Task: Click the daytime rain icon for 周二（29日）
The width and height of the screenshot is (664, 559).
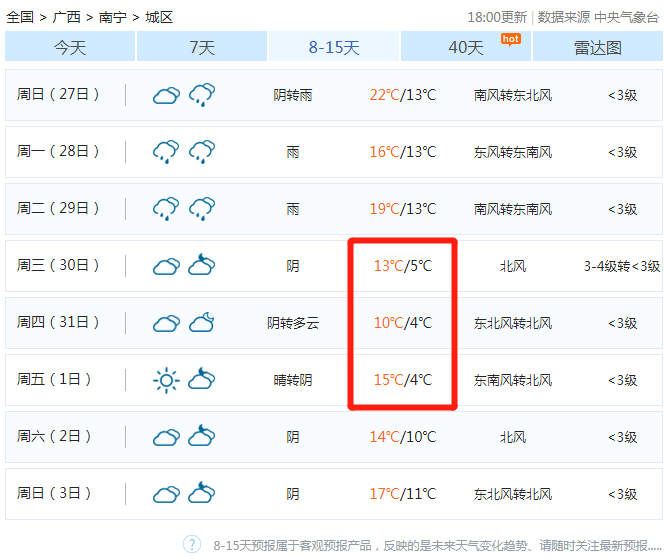Action: tap(166, 208)
